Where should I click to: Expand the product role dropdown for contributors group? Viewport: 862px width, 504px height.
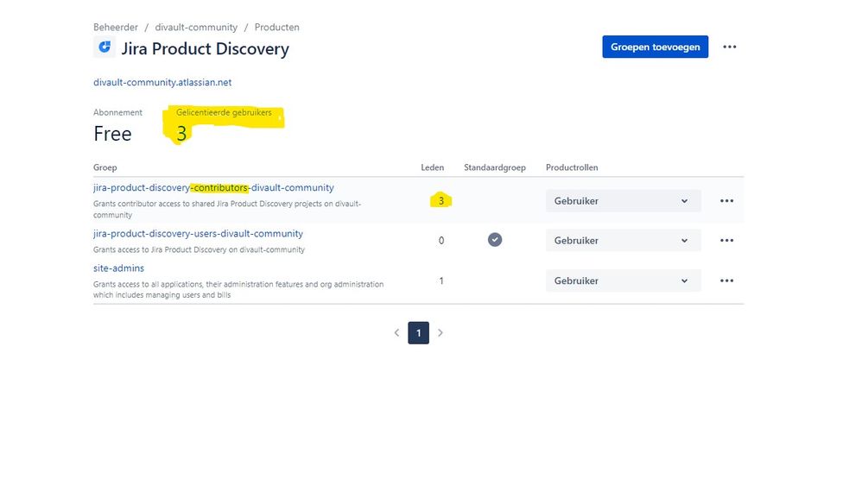click(x=623, y=201)
